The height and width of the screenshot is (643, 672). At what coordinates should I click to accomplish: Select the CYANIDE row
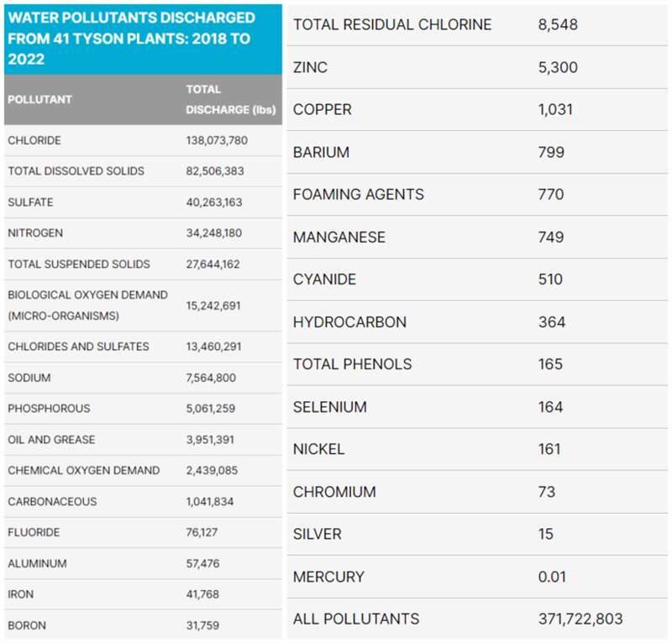[x=477, y=280]
